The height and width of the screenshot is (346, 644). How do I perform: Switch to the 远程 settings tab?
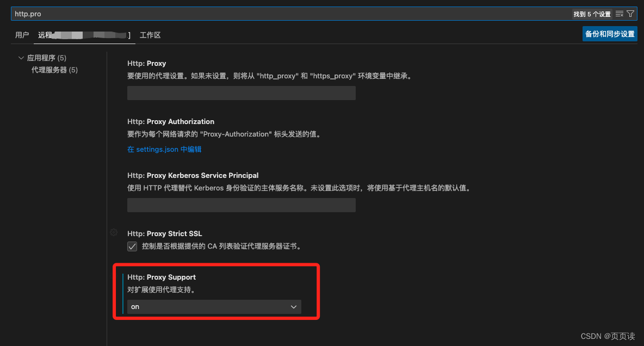click(84, 35)
